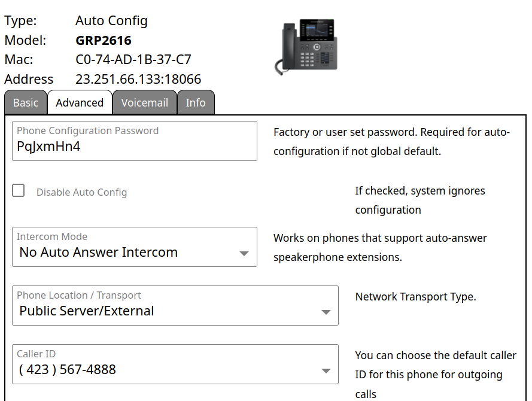Switch to the Basic tab
This screenshot has width=532, height=401.
[x=26, y=103]
